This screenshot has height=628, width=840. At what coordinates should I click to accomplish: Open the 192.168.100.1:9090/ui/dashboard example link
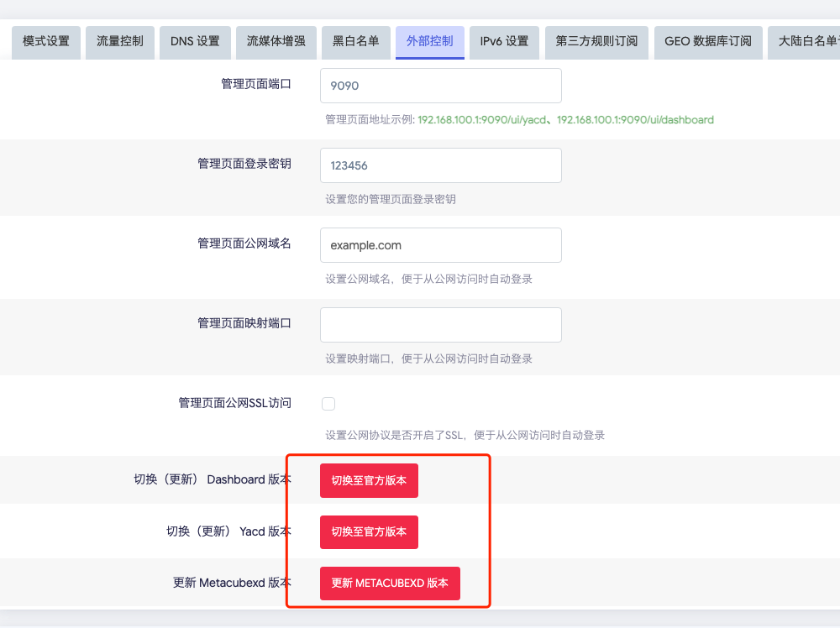(635, 120)
